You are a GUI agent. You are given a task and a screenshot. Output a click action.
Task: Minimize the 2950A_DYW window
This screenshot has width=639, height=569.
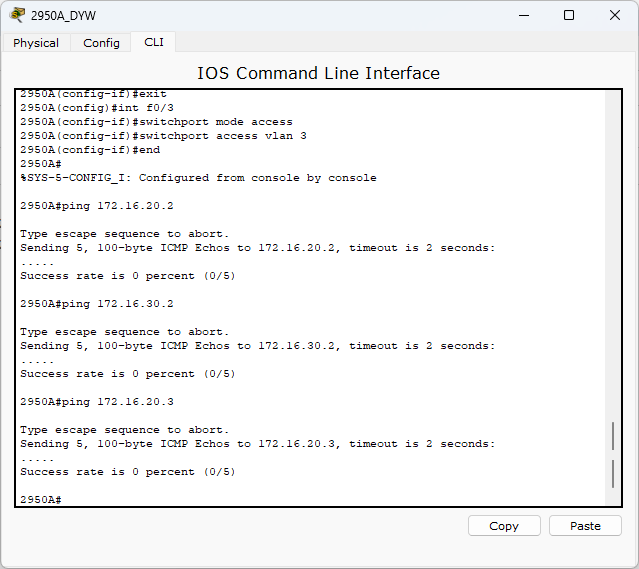pos(524,15)
